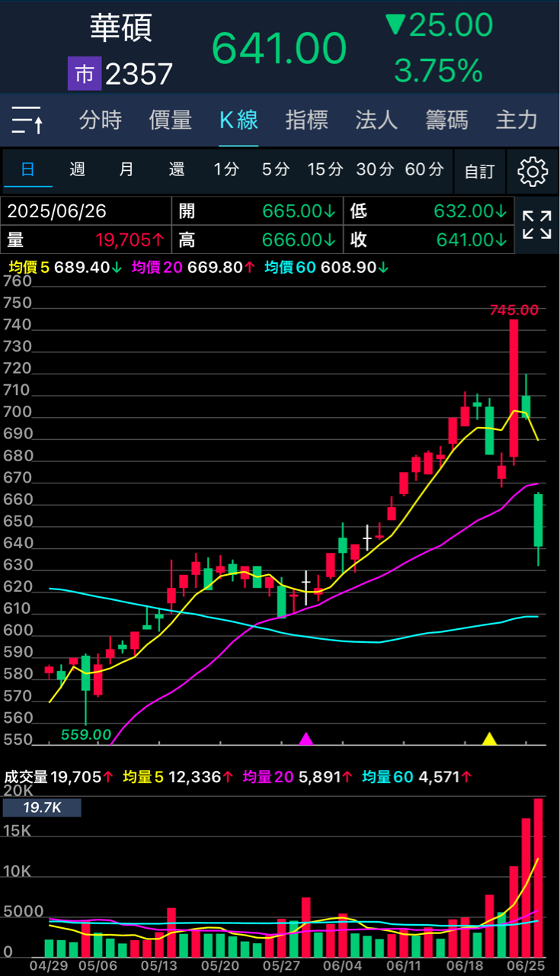Tap the volume value 19,705 in data table
The height and width of the screenshot is (976, 560).
click(x=130, y=240)
